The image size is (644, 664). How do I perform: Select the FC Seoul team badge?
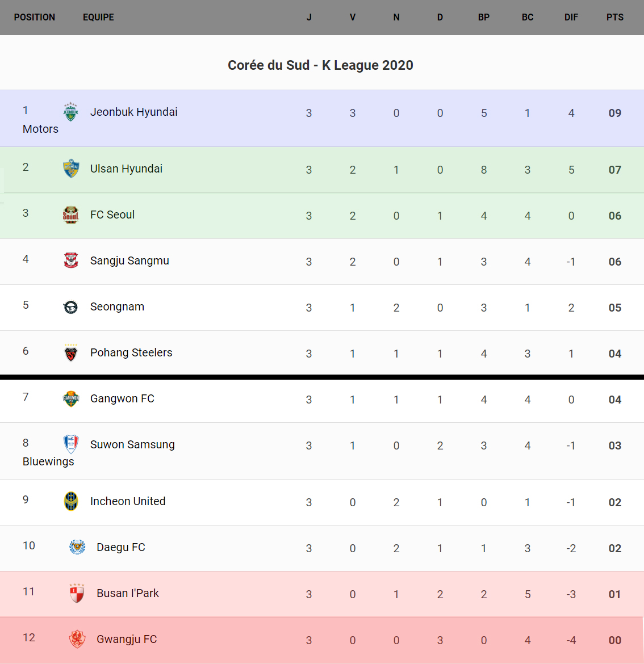click(x=70, y=215)
